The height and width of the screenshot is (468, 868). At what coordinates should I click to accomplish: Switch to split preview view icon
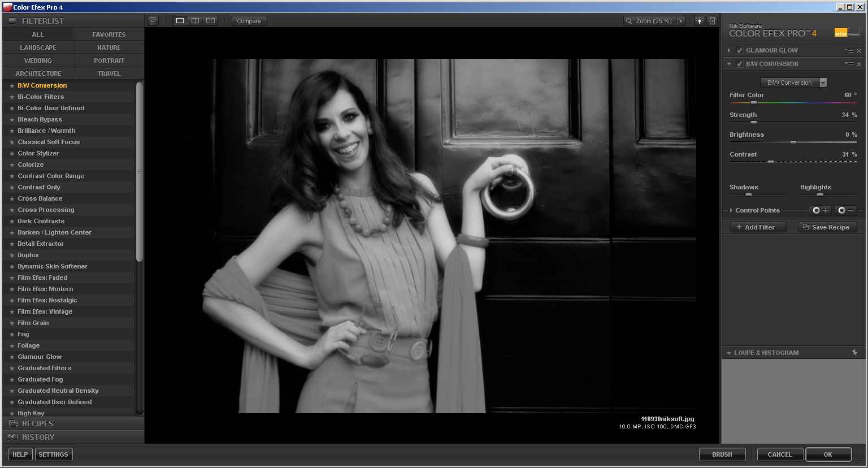coord(195,21)
